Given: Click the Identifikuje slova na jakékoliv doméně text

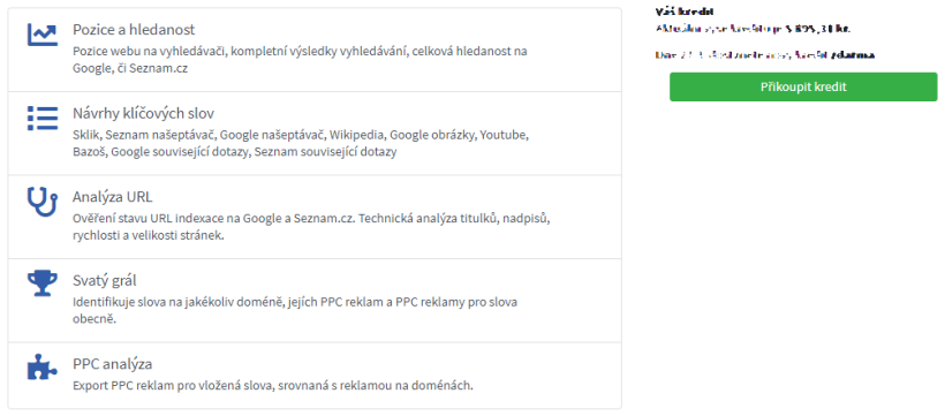Looking at the screenshot, I should tap(295, 310).
